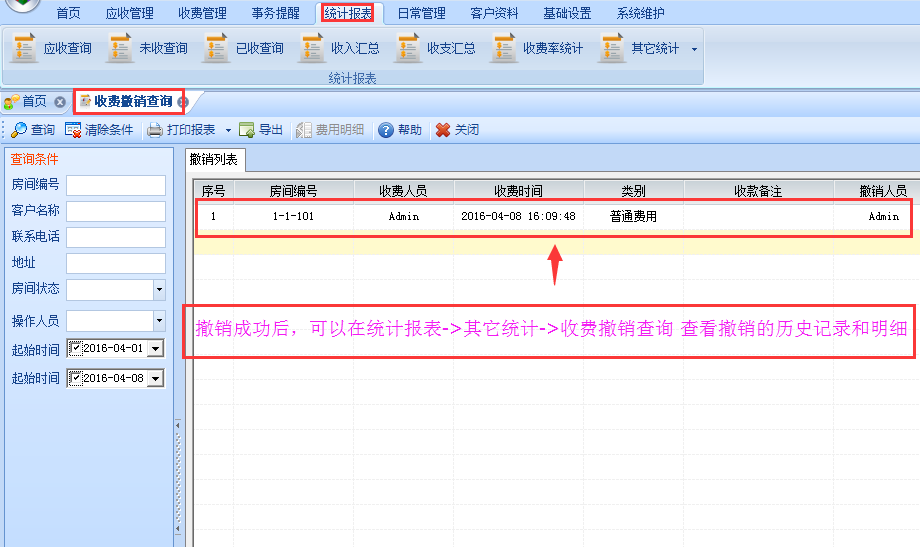Open the 首页 main menu
Screen dimensions: 920x547
tap(69, 13)
